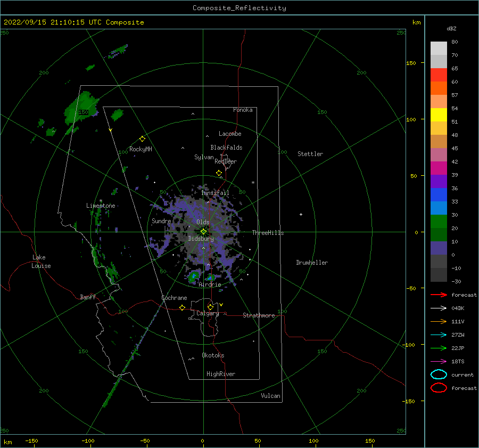Click the yellow marker above Calgary label
Viewport: 479px width, 448px height.
point(210,307)
